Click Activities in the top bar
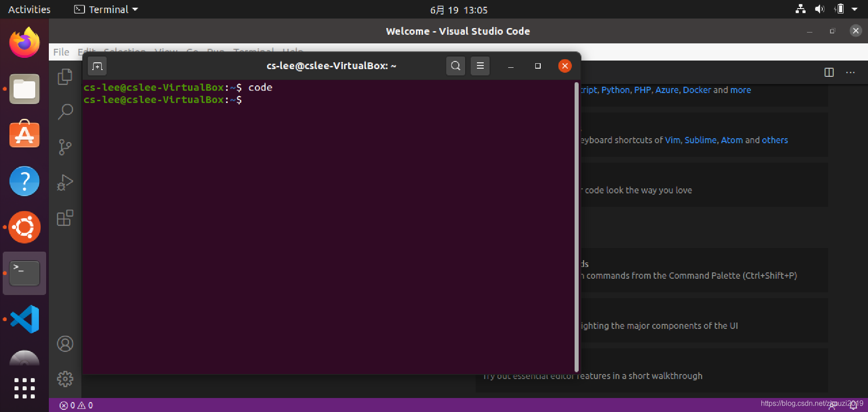The image size is (868, 412). 29,9
